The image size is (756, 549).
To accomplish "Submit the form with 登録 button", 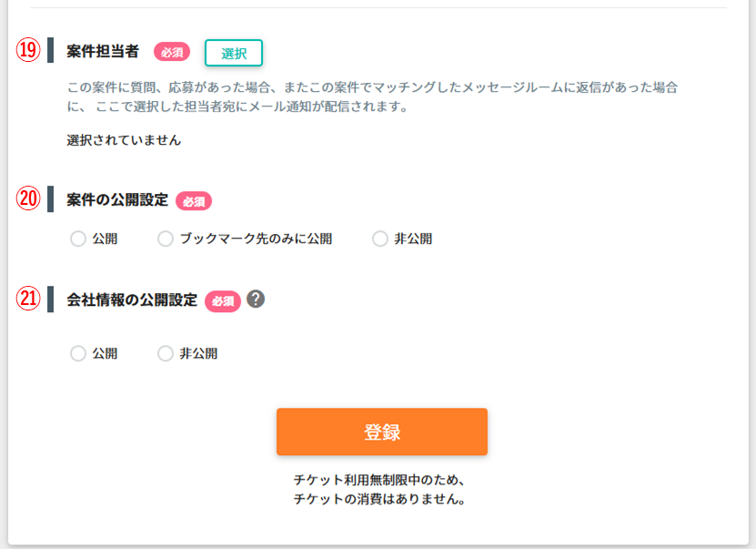I will pos(382,432).
